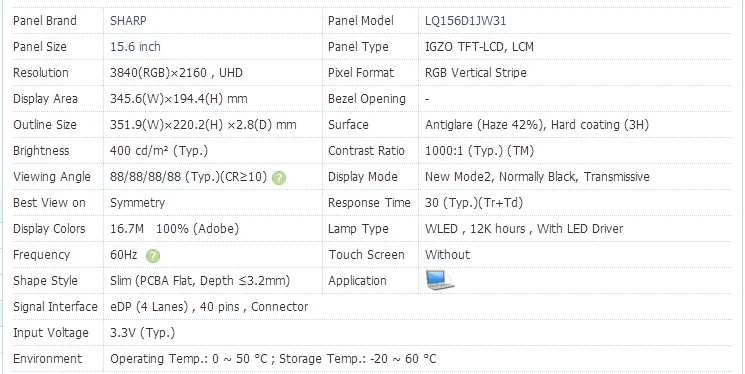Click the help icon beside Viewing Angle
Viewport: 745px width, 374px height.
pos(279,178)
